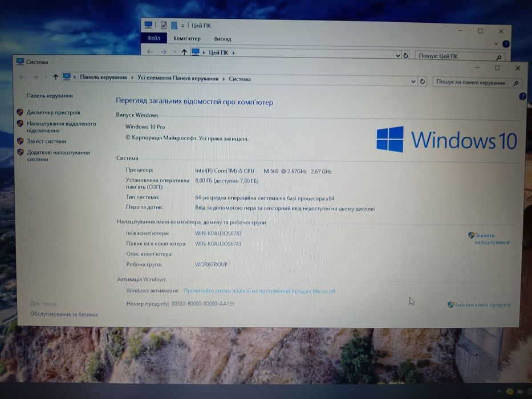The height and width of the screenshot is (399, 532).
Task: Click properties checkmark icon in Цей ПК title bar
Action: click(x=164, y=25)
